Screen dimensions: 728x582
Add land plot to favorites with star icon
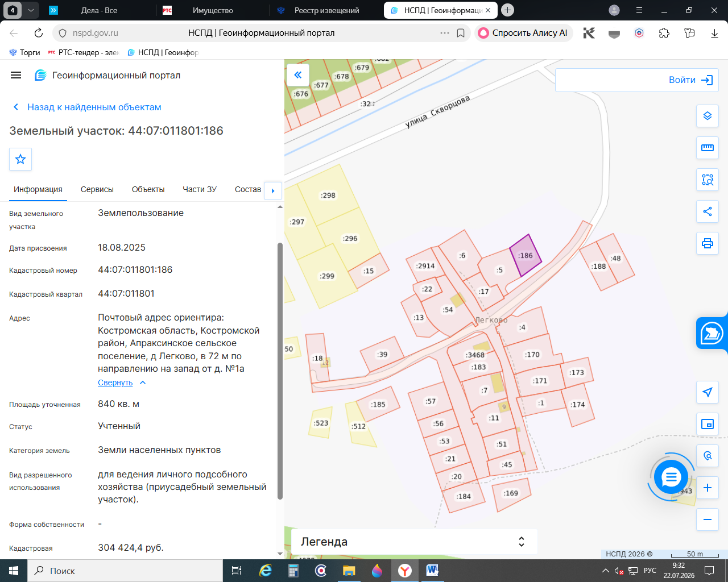tap(20, 159)
